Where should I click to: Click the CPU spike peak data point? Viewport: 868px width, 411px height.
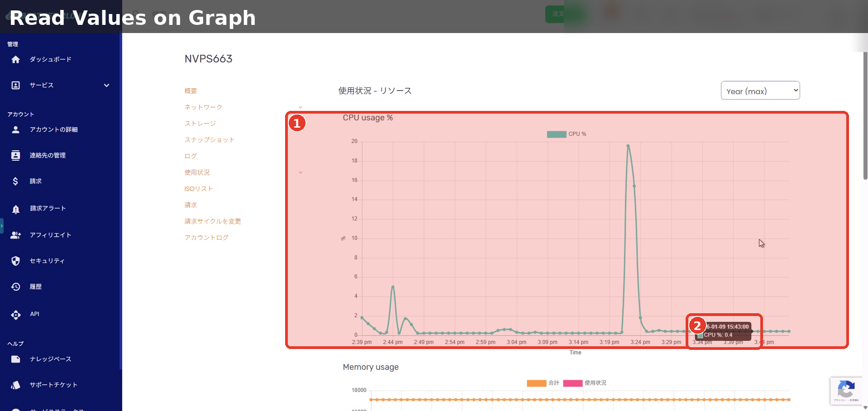[628, 146]
